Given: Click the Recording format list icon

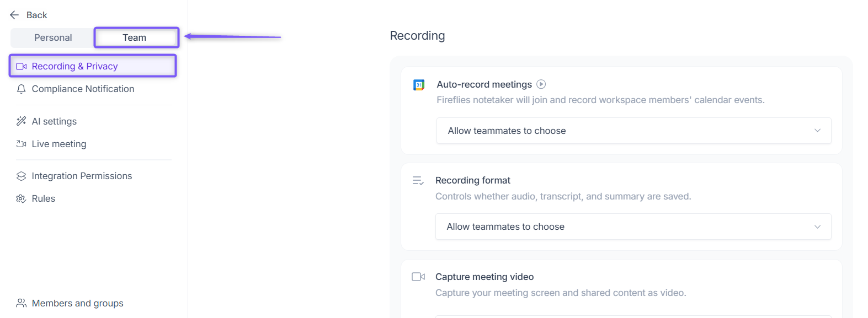Looking at the screenshot, I should pyautogui.click(x=418, y=181).
